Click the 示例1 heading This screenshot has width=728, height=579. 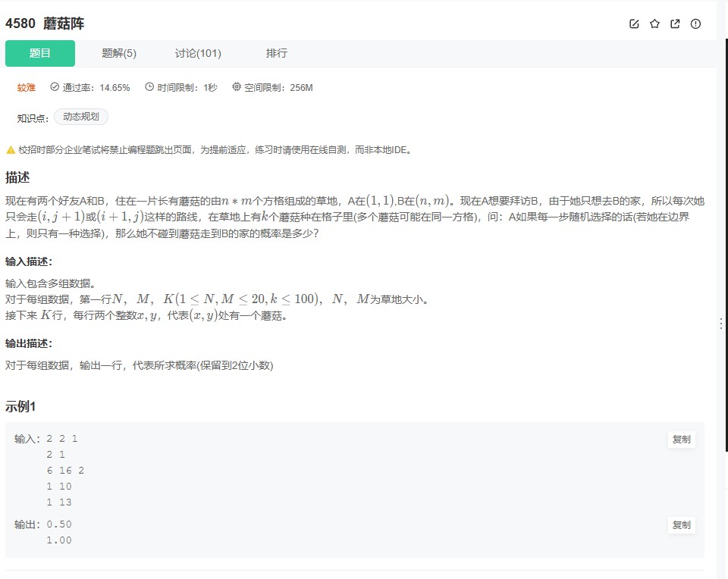[20, 407]
